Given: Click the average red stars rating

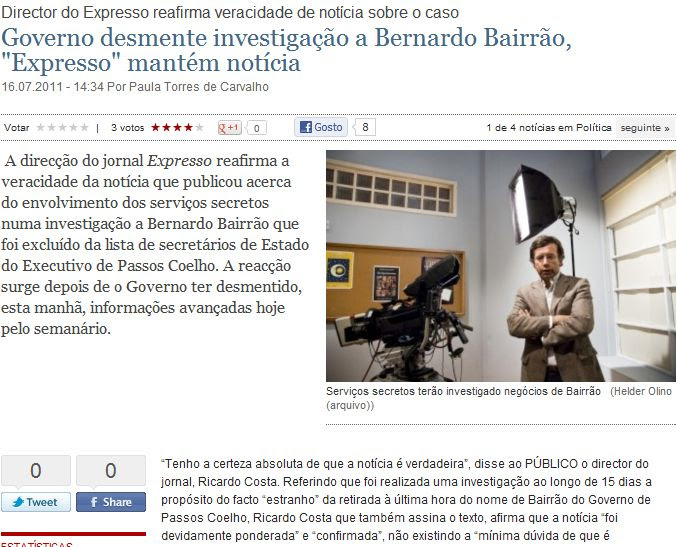Looking at the screenshot, I should click(x=177, y=128).
